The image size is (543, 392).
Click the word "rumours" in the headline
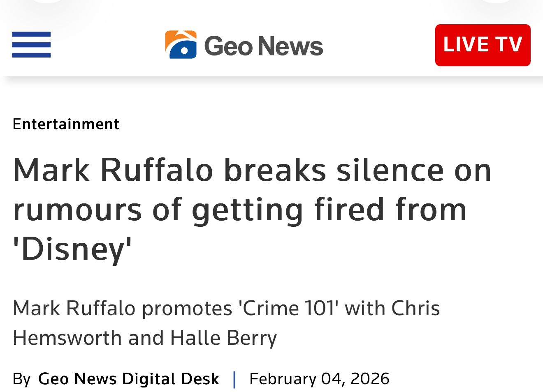[77, 210]
